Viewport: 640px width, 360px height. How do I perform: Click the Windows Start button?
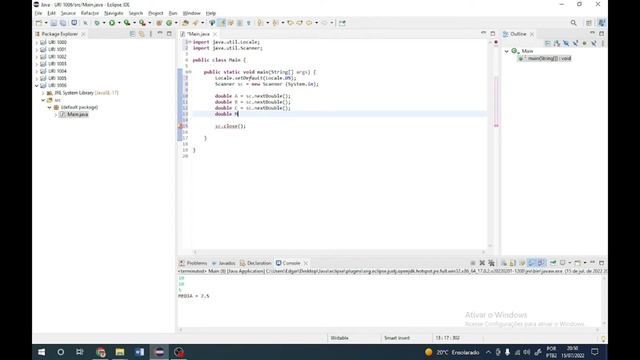pyautogui.click(x=42, y=352)
